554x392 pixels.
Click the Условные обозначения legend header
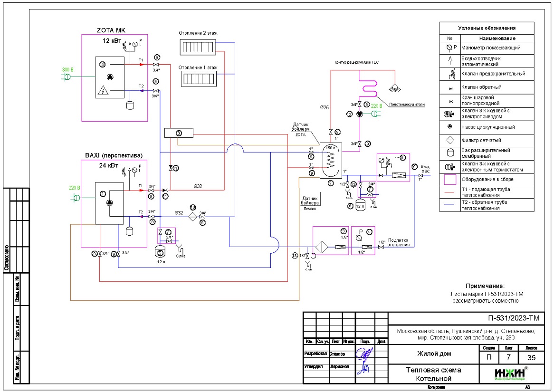[x=486, y=29]
